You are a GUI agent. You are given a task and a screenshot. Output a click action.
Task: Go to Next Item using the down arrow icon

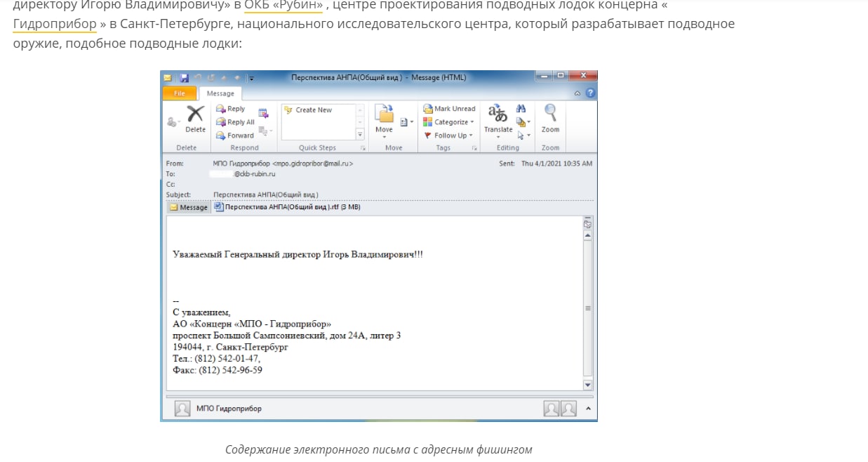tap(237, 78)
